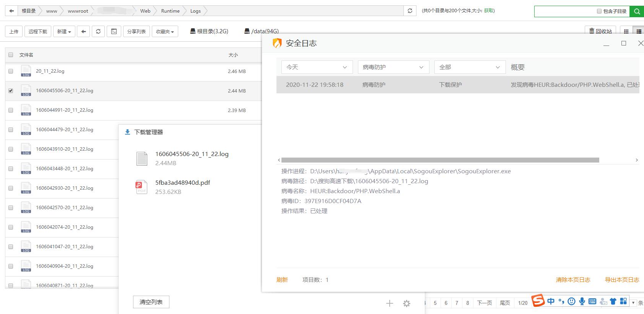This screenshot has height=314, width=644.
Task: Select the 2020-11-22 19:58:18 log entry
Action: (x=458, y=85)
